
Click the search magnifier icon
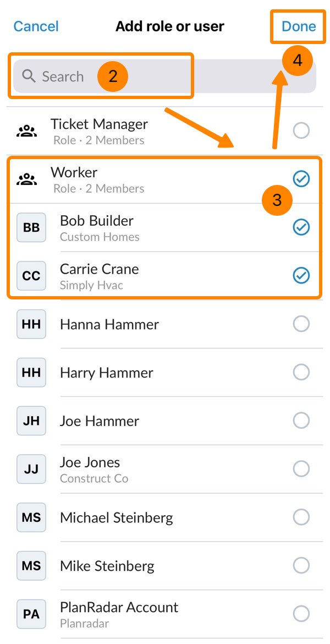pyautogui.click(x=29, y=77)
